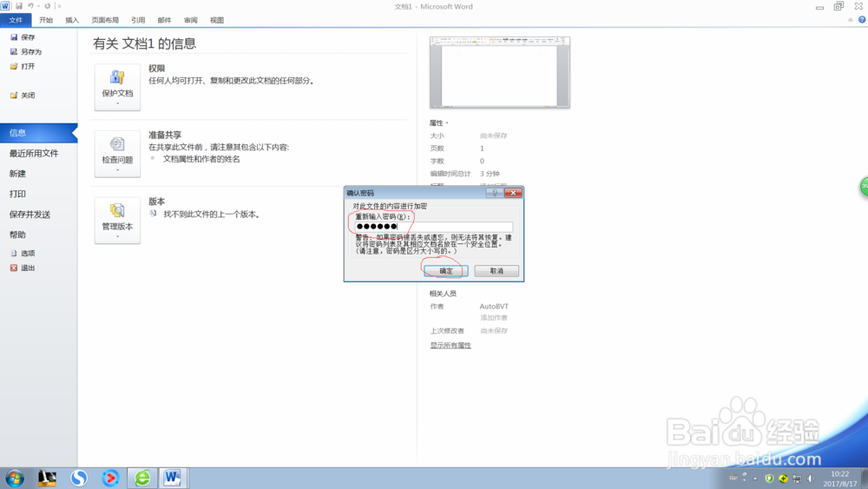The height and width of the screenshot is (489, 868).
Task: Choose 另存为 in the sidebar
Action: point(26,51)
